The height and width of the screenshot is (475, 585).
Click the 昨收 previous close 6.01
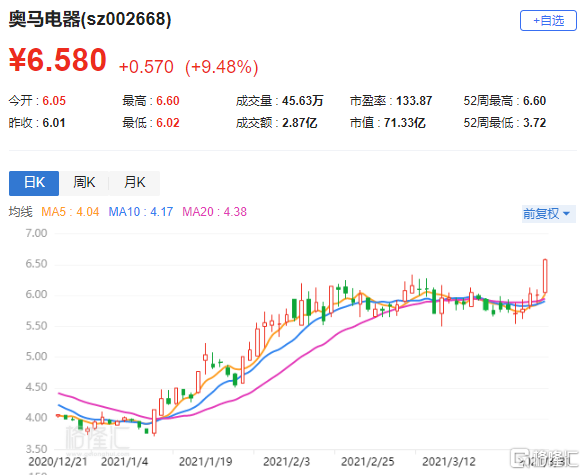click(54, 123)
